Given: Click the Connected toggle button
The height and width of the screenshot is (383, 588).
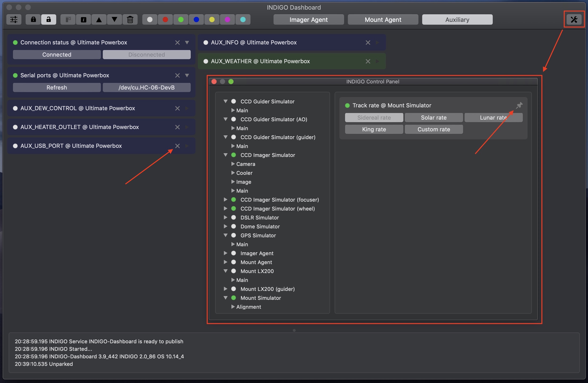Looking at the screenshot, I should point(57,55).
